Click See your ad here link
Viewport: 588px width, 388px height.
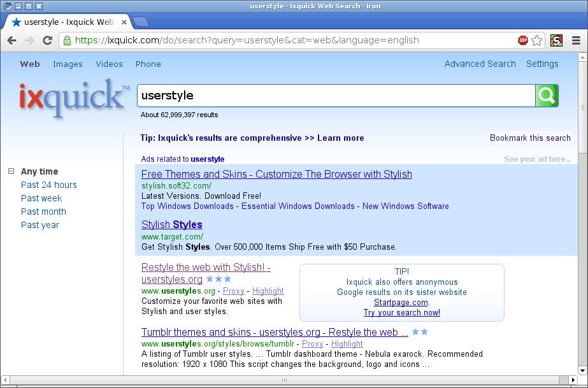(x=538, y=159)
